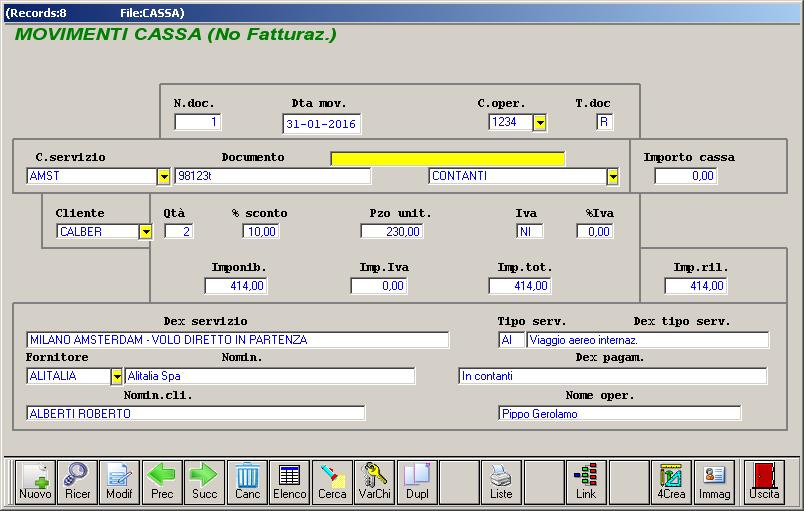804x511 pixels.
Task: Click the C.oper. field with 1234
Action: pos(511,122)
